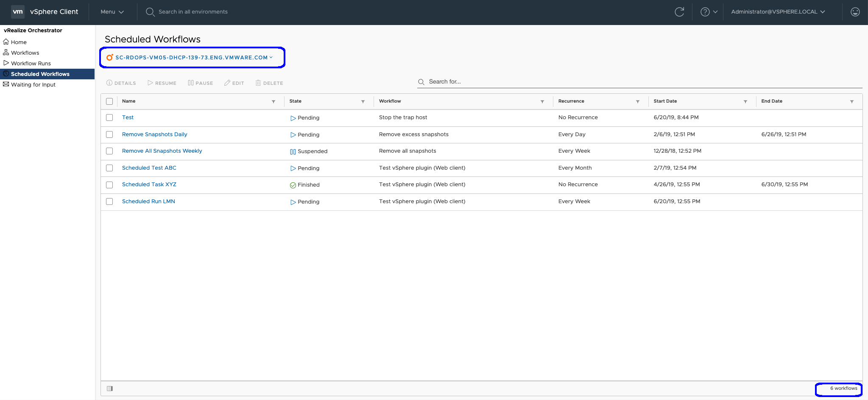The width and height of the screenshot is (868, 400).
Task: Click the refresh icon in top bar
Action: 679,12
